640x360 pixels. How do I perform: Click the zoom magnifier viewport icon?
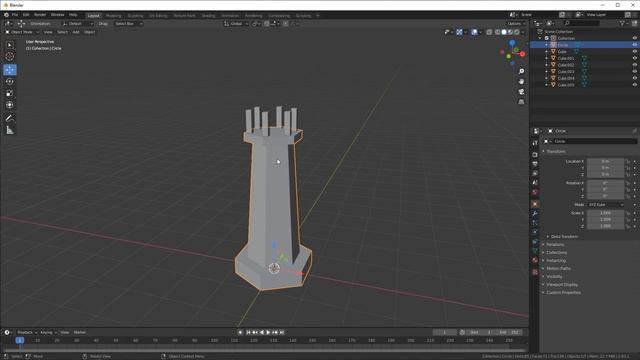pyautogui.click(x=521, y=71)
